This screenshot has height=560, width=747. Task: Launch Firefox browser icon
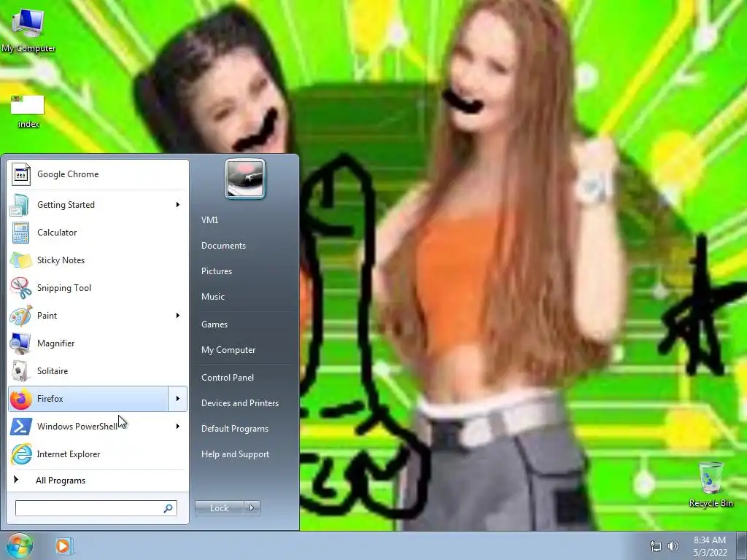coord(20,399)
